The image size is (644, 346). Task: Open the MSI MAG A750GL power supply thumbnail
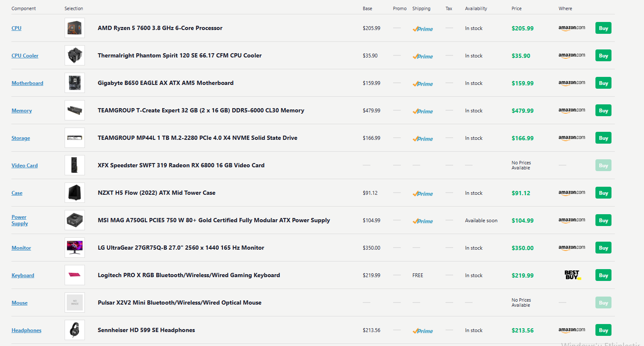75,220
